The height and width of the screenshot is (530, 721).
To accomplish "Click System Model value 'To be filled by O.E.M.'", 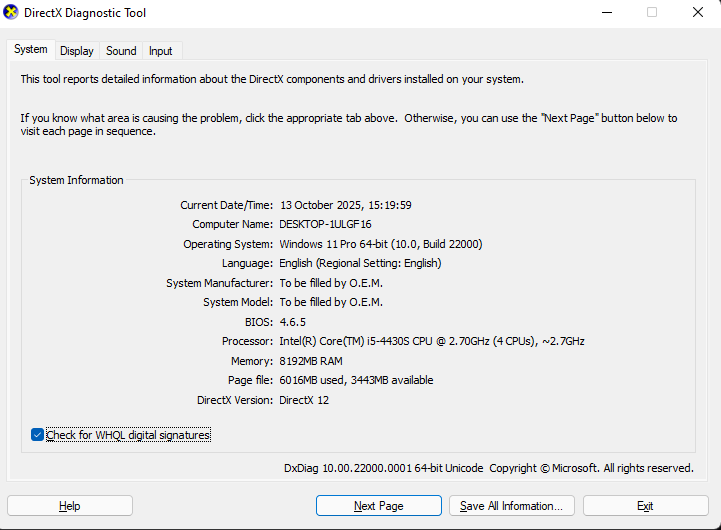I will [x=331, y=302].
